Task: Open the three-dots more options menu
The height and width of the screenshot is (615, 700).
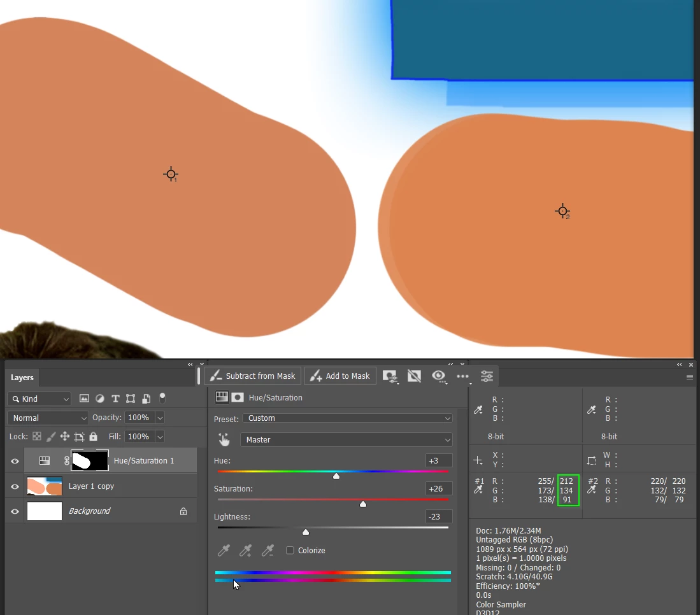Action: (x=463, y=376)
